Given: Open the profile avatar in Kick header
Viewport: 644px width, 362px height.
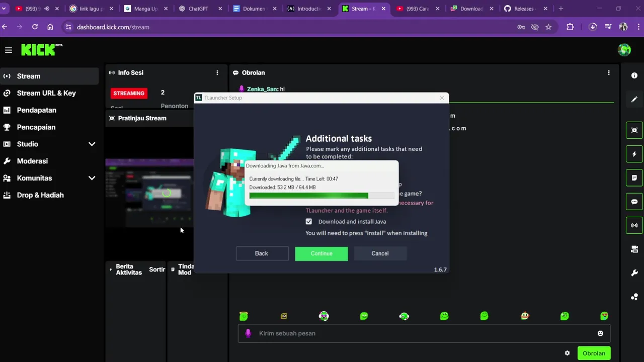Looking at the screenshot, I should tap(624, 50).
